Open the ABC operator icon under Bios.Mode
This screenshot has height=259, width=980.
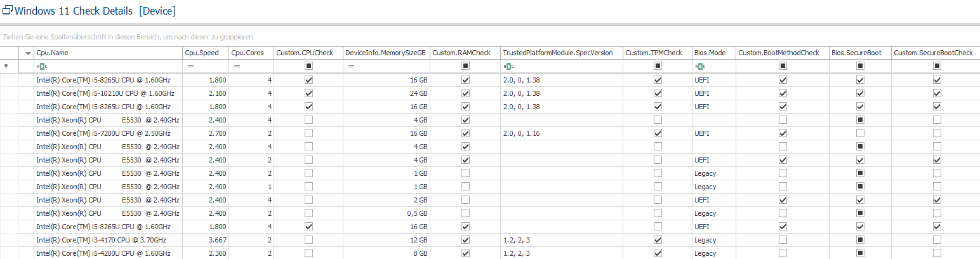(x=699, y=65)
